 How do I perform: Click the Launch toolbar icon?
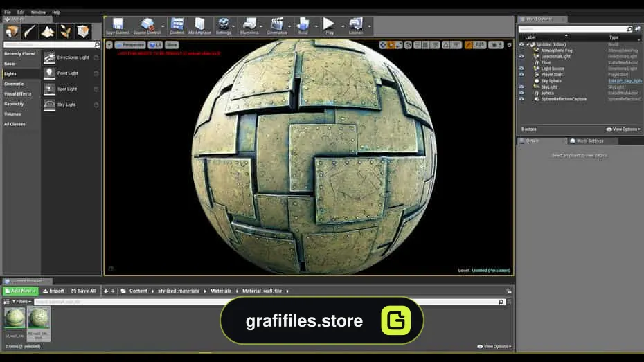point(356,26)
